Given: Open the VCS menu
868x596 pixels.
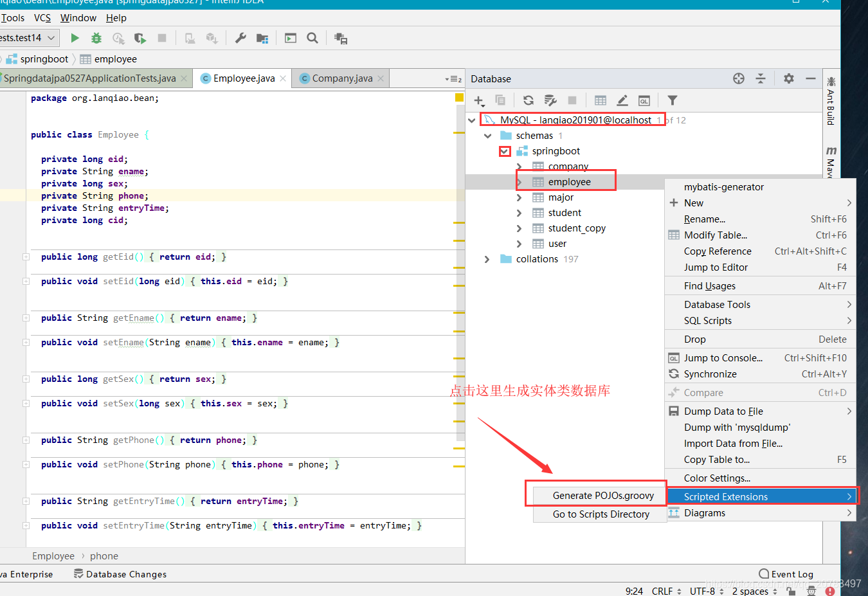Looking at the screenshot, I should pos(42,18).
